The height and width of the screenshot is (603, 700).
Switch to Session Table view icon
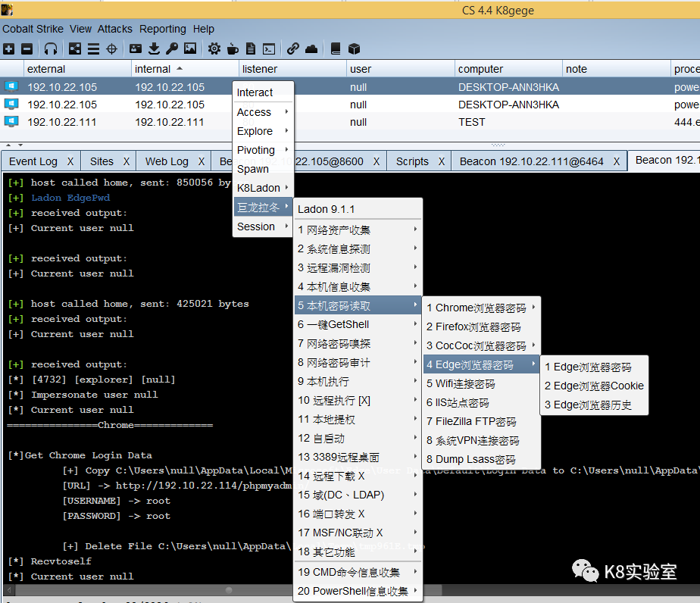(x=93, y=48)
